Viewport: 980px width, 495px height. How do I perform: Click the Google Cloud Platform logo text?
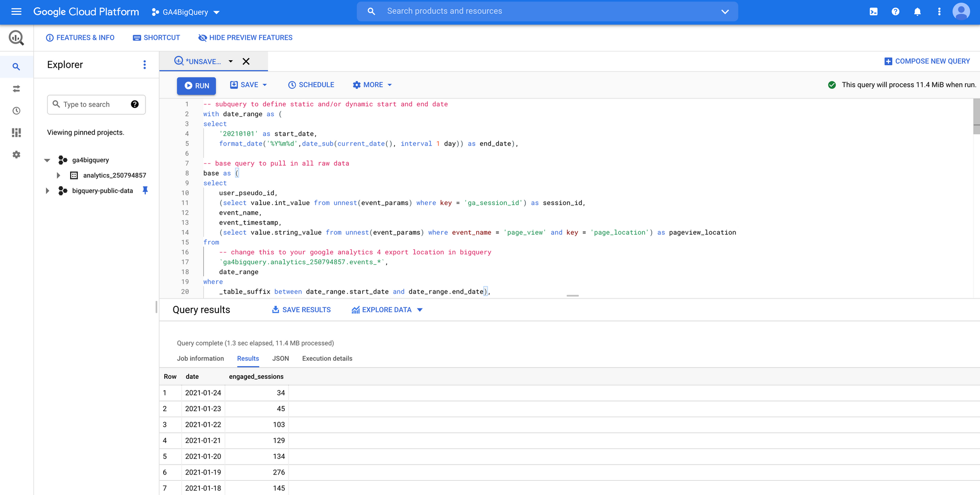pos(86,12)
